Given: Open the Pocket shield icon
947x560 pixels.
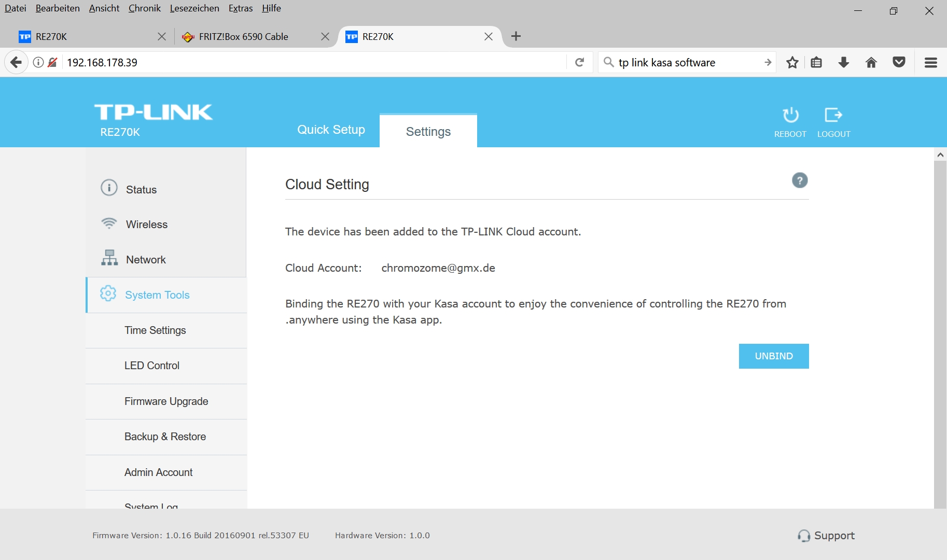Looking at the screenshot, I should tap(899, 63).
